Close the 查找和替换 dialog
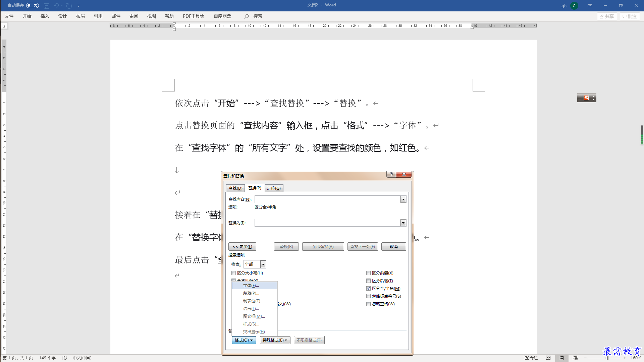The image size is (644, 362). pyautogui.click(x=404, y=174)
